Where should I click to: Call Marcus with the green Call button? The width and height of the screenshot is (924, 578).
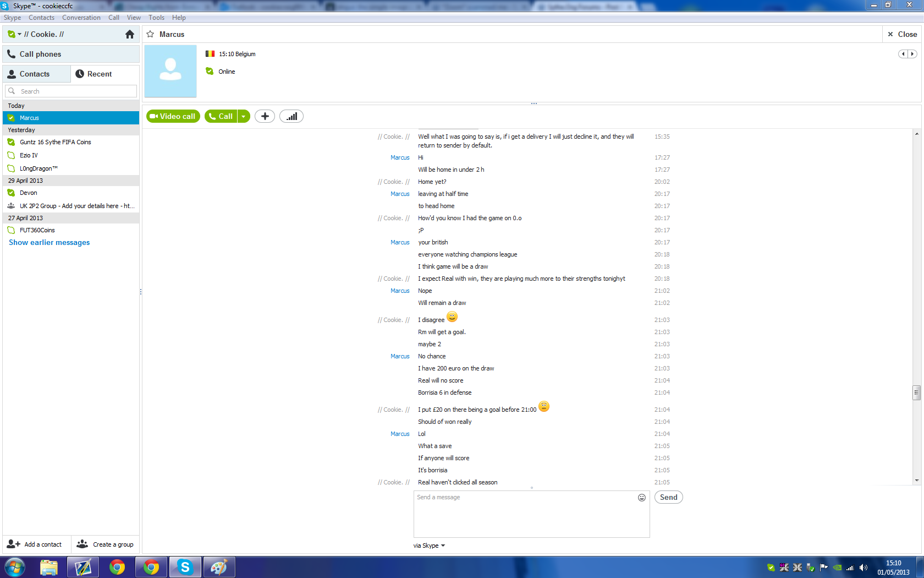[x=221, y=116]
